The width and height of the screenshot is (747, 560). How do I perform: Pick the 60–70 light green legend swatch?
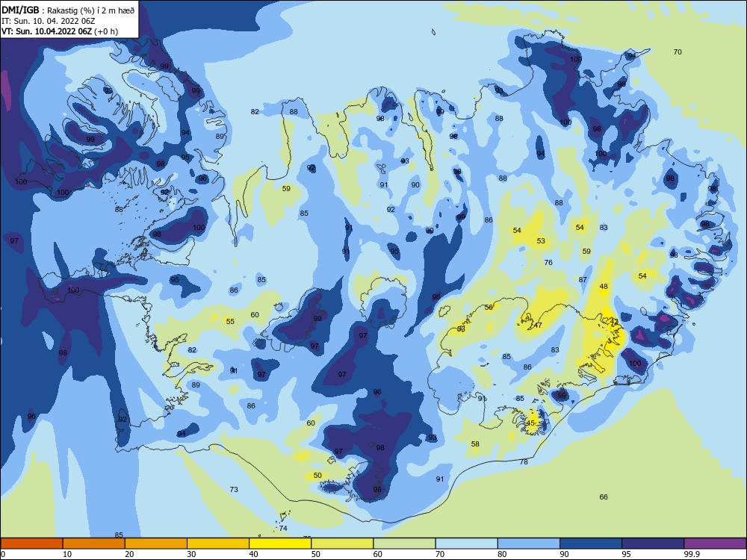[x=404, y=544]
